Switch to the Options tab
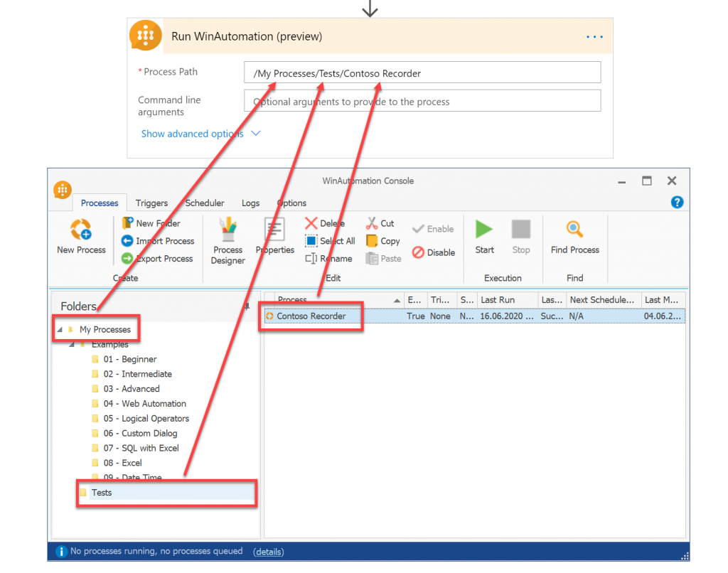This screenshot has width=728, height=573. (291, 203)
